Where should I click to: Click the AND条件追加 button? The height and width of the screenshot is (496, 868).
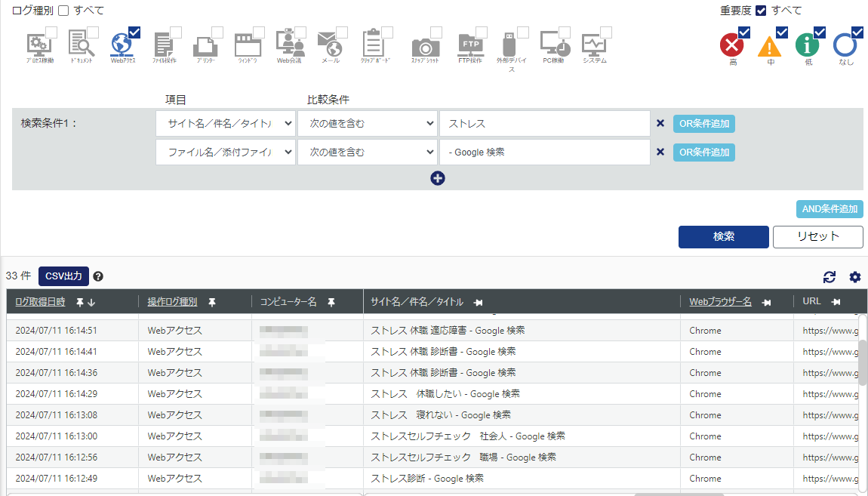(x=830, y=208)
